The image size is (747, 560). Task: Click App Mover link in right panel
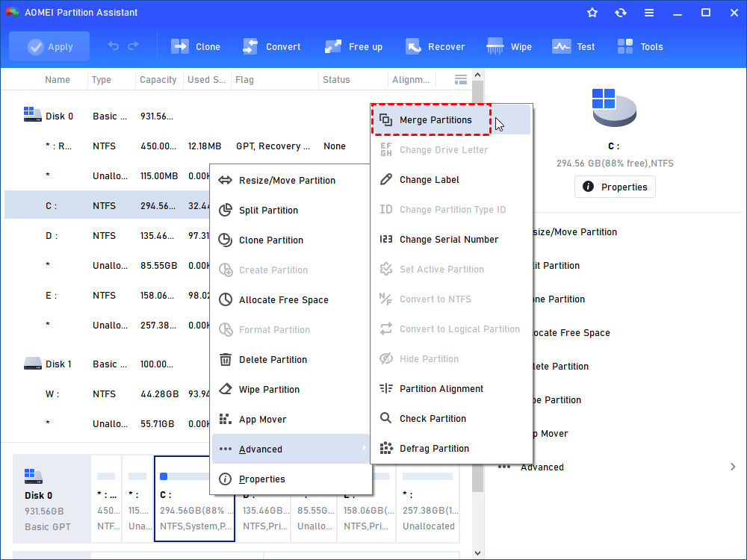[551, 434]
